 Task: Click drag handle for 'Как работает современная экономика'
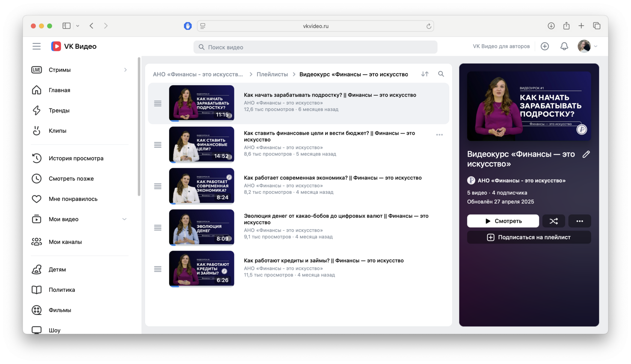pos(158,187)
